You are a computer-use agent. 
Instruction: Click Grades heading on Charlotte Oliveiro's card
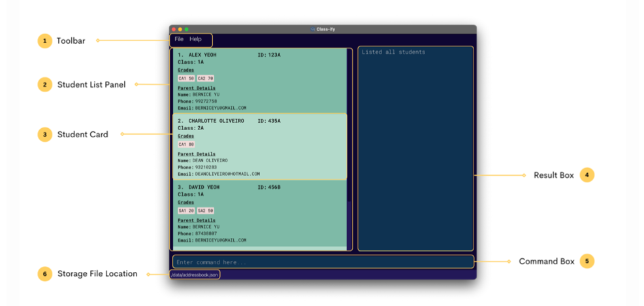pyautogui.click(x=185, y=136)
